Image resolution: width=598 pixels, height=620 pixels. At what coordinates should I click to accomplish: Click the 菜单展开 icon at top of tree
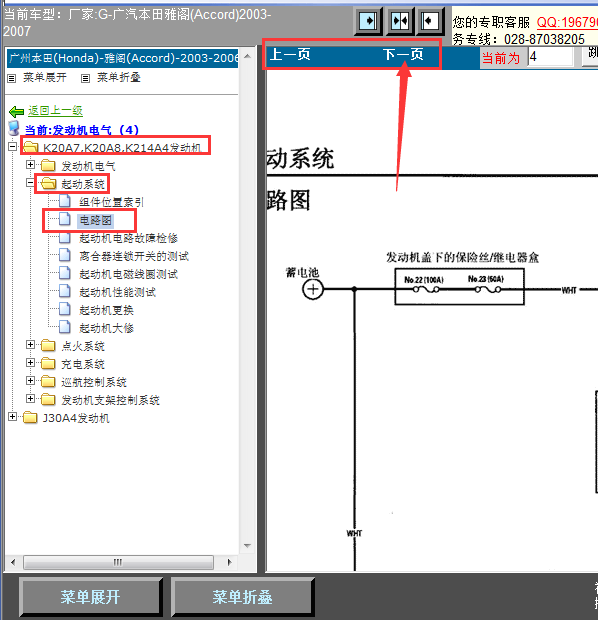12,78
